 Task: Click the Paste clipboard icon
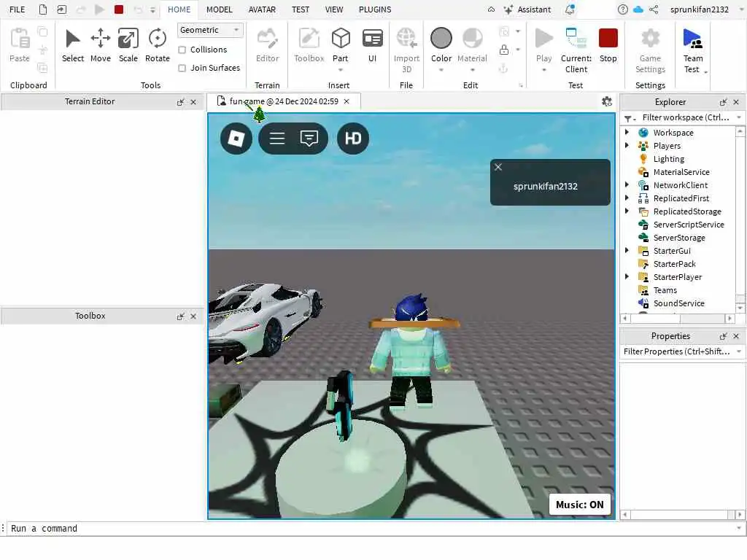coord(20,39)
